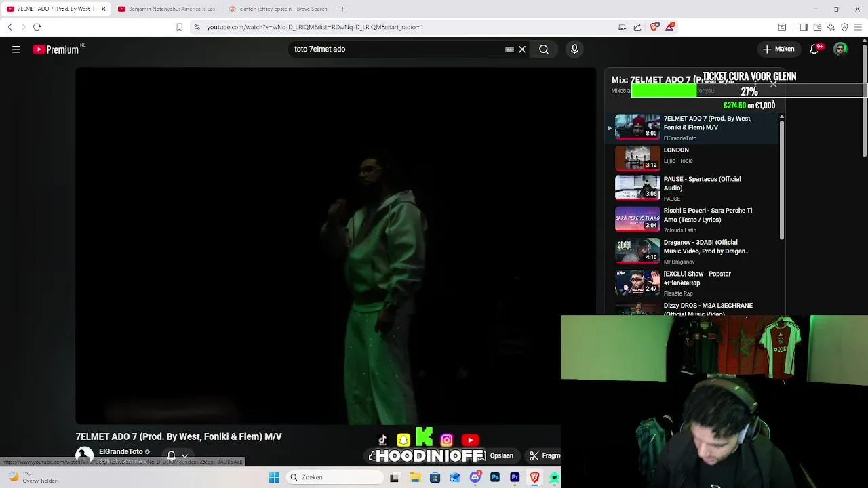This screenshot has height=488, width=868.
Task: Click the video title '7ELMET ADO 7 (Prod. By West, Foniki & Flem) M/V'
Action: 178,436
